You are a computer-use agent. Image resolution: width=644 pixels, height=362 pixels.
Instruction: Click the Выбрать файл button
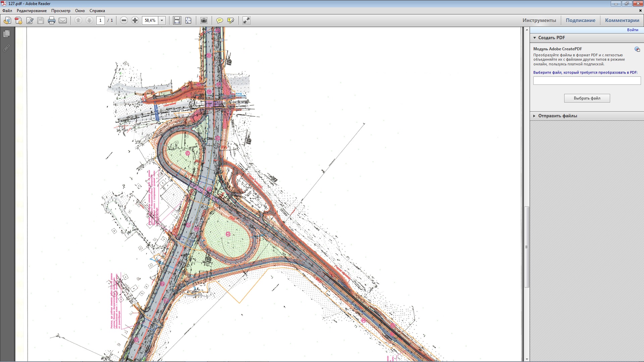click(x=587, y=98)
